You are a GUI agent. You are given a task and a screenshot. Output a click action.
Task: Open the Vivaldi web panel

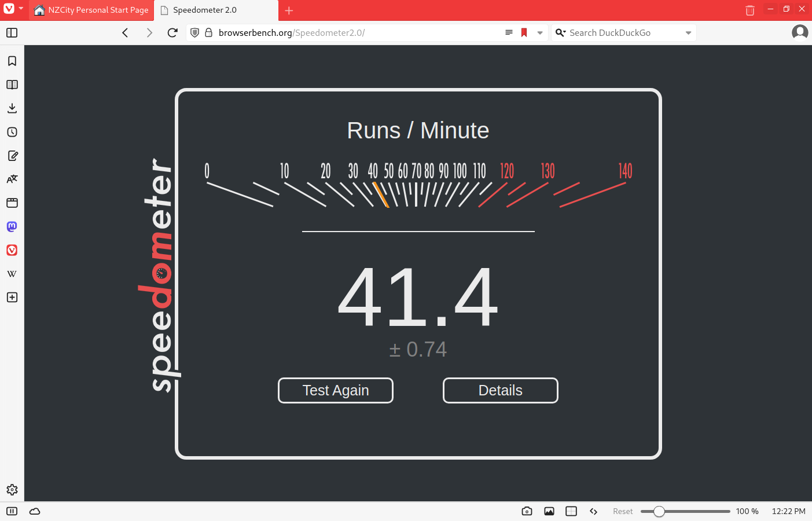12,250
